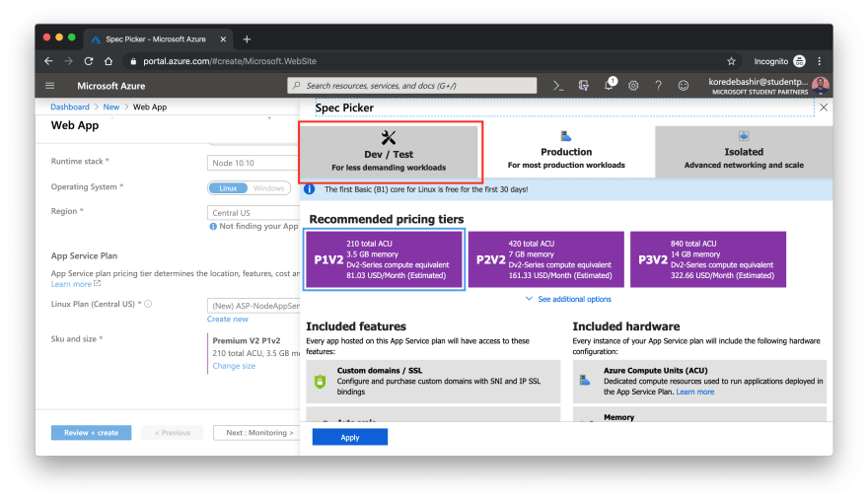Click Review + create
The height and width of the screenshot is (502, 868).
pos(92,433)
